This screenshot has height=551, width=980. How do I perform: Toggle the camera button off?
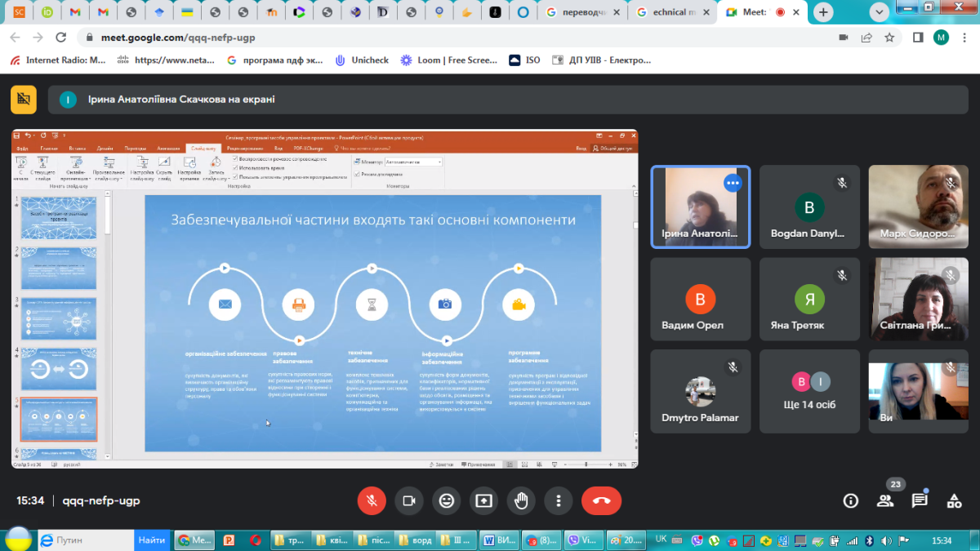[409, 500]
